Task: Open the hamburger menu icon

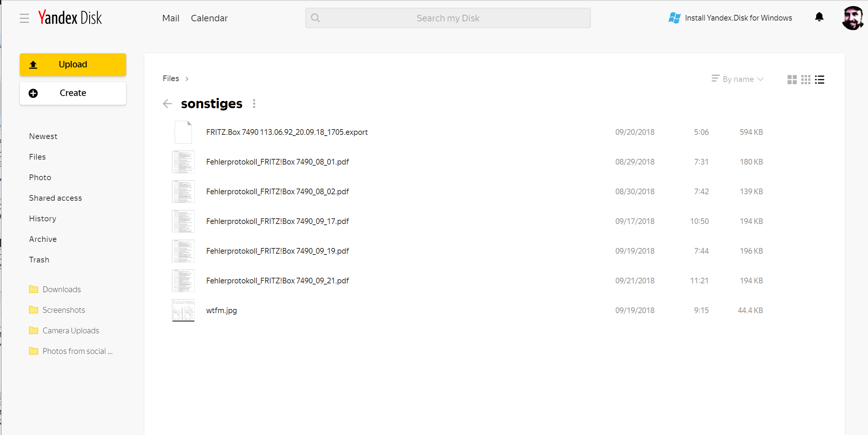Action: [24, 18]
